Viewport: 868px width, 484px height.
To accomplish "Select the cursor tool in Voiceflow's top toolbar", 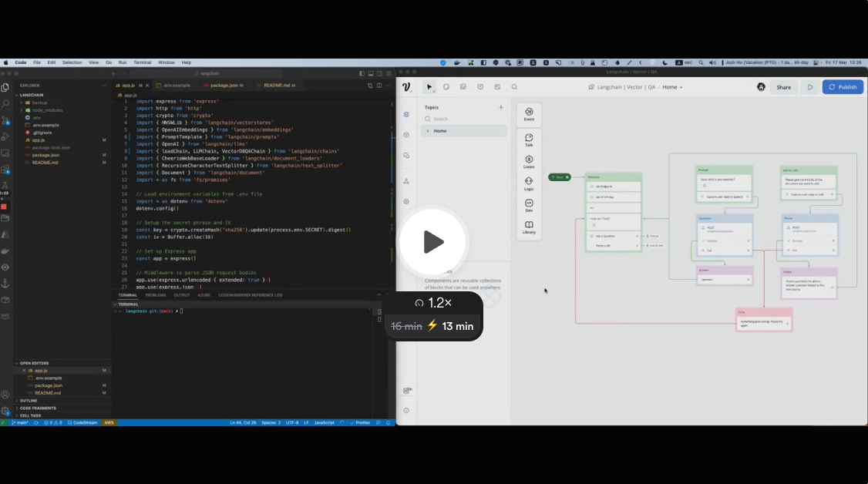I will tap(429, 86).
